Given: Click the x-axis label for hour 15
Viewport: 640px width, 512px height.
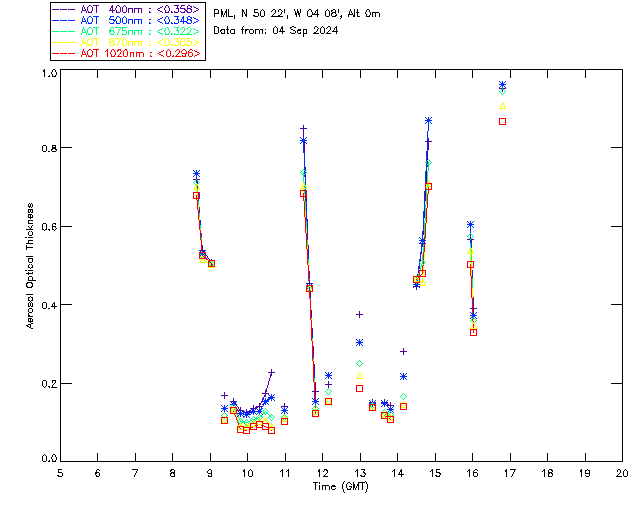Looking at the screenshot, I should (435, 473).
